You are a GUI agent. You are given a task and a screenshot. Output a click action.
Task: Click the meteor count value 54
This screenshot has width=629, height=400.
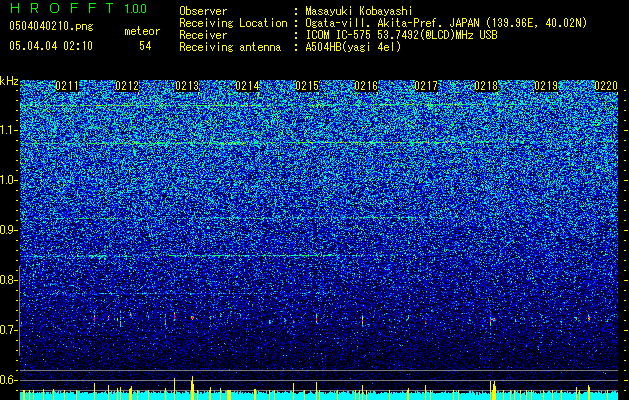coord(145,46)
